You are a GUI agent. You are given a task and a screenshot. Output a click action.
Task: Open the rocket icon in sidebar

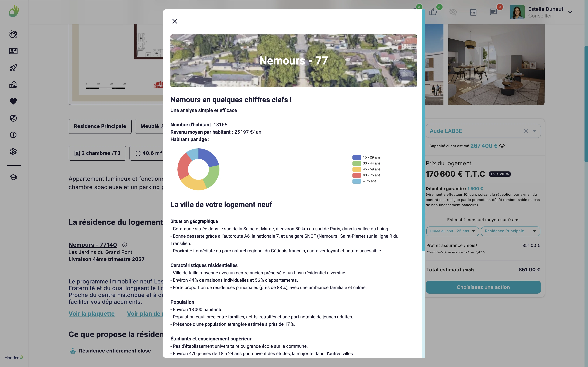point(13,68)
